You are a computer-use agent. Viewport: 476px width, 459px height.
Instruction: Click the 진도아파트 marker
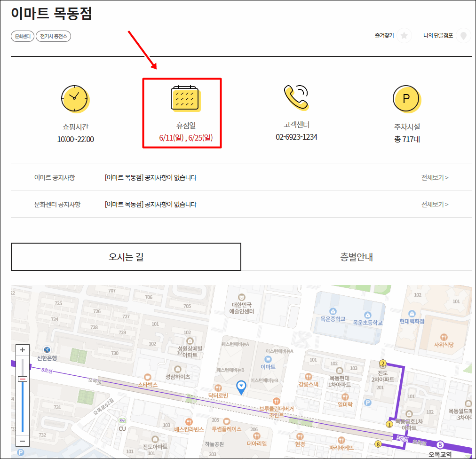(155, 439)
